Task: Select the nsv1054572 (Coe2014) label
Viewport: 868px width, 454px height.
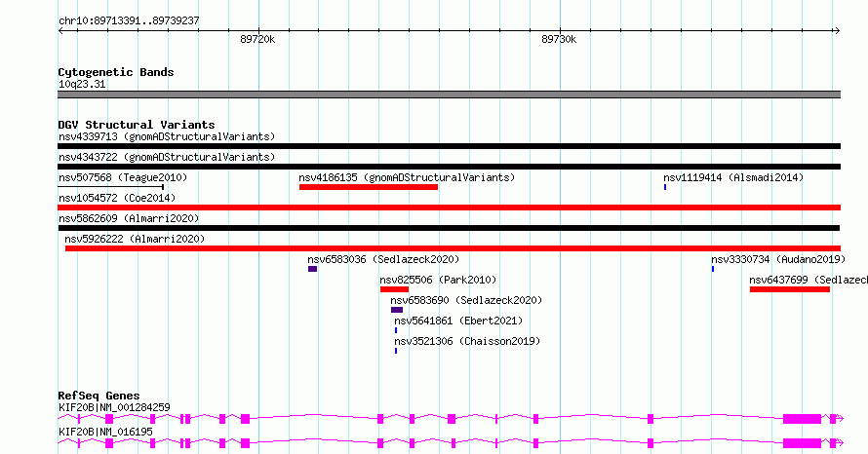Action: point(117,198)
